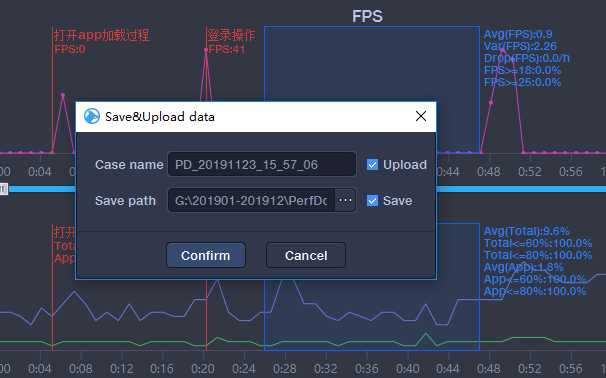Image resolution: width=606 pixels, height=378 pixels.
Task: Click the FPS>=25:0.0% statistic text
Action: point(522,82)
